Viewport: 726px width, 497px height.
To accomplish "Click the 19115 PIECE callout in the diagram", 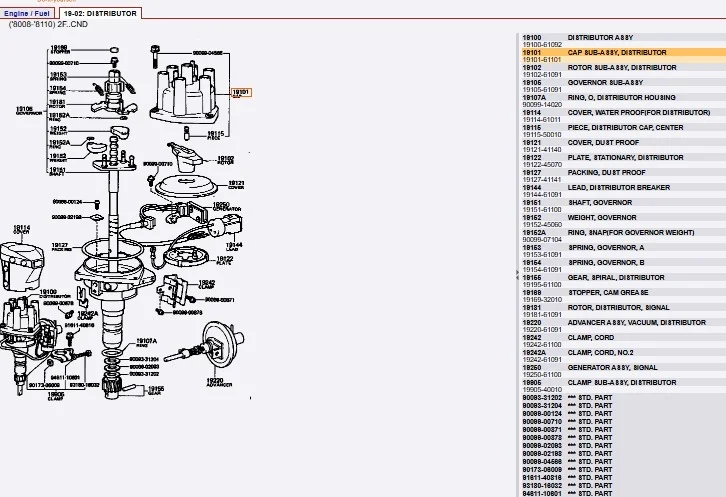I will 215,135.
